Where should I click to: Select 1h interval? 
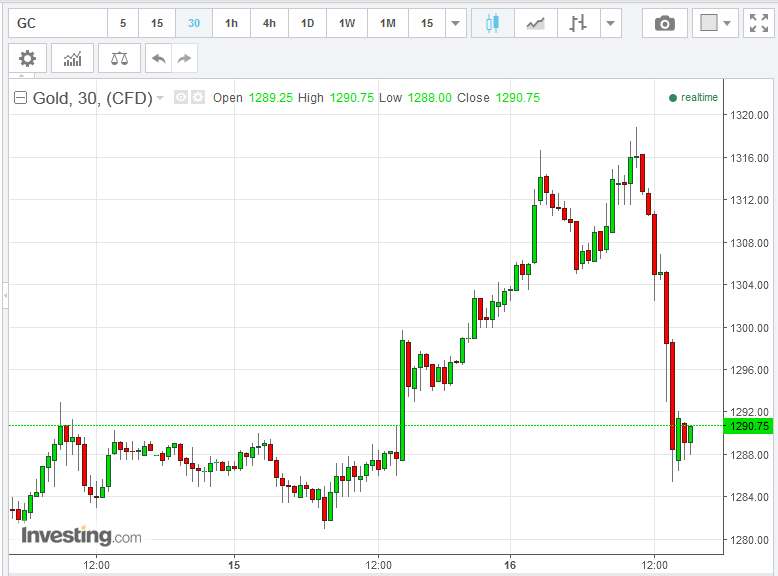click(x=231, y=23)
